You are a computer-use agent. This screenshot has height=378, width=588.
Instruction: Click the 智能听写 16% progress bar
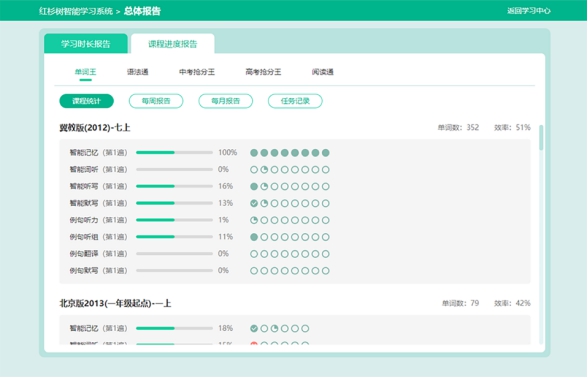pos(174,186)
